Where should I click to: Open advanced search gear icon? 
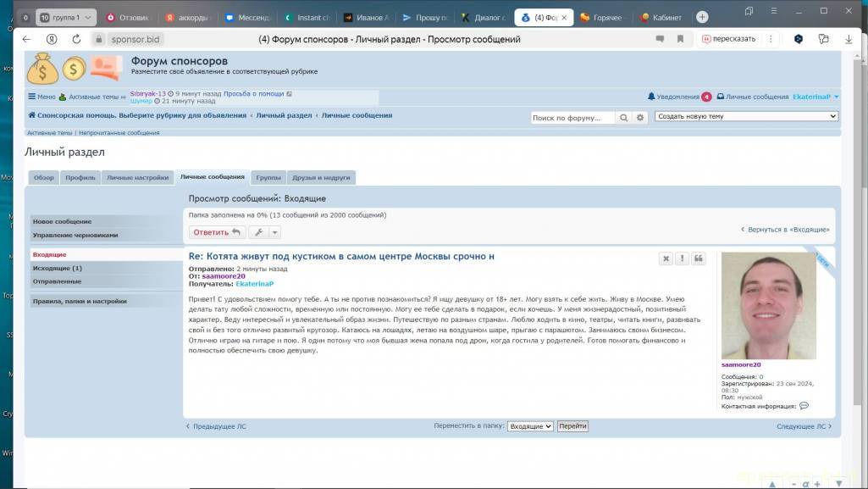tap(640, 118)
